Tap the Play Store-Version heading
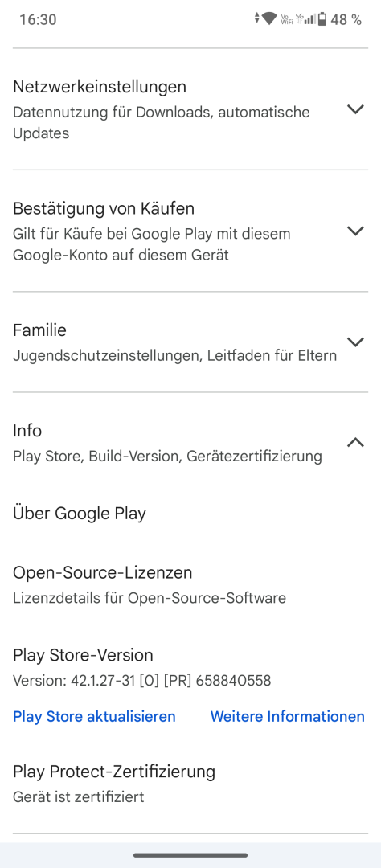 pyautogui.click(x=83, y=655)
